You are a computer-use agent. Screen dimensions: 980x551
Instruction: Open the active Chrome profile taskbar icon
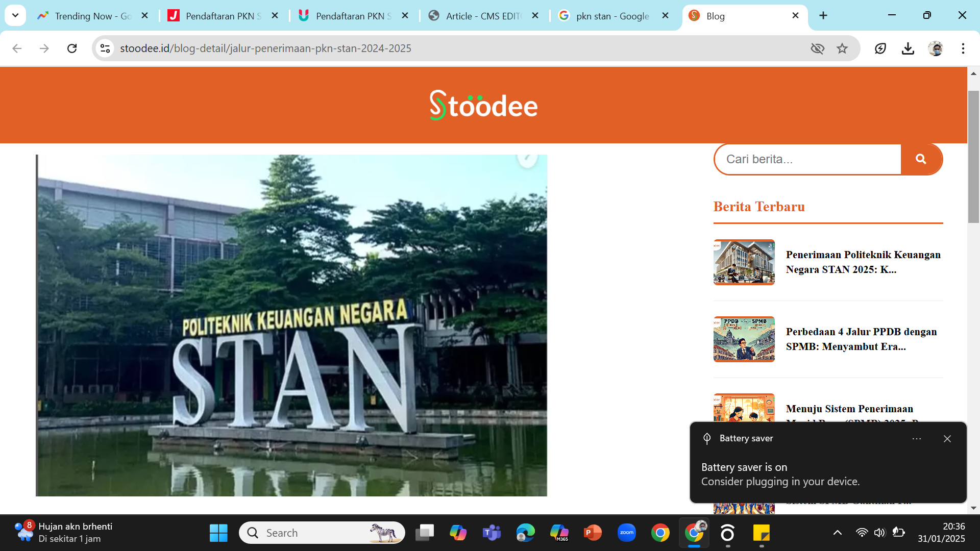click(x=694, y=533)
